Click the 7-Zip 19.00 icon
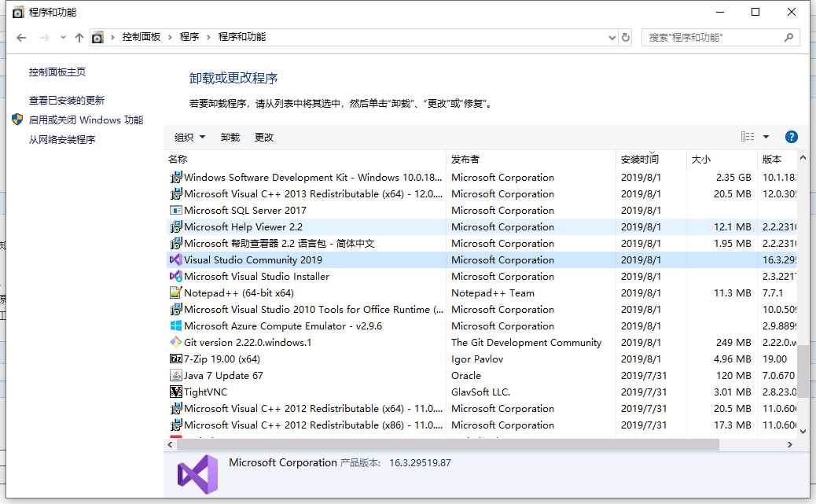 click(x=176, y=359)
